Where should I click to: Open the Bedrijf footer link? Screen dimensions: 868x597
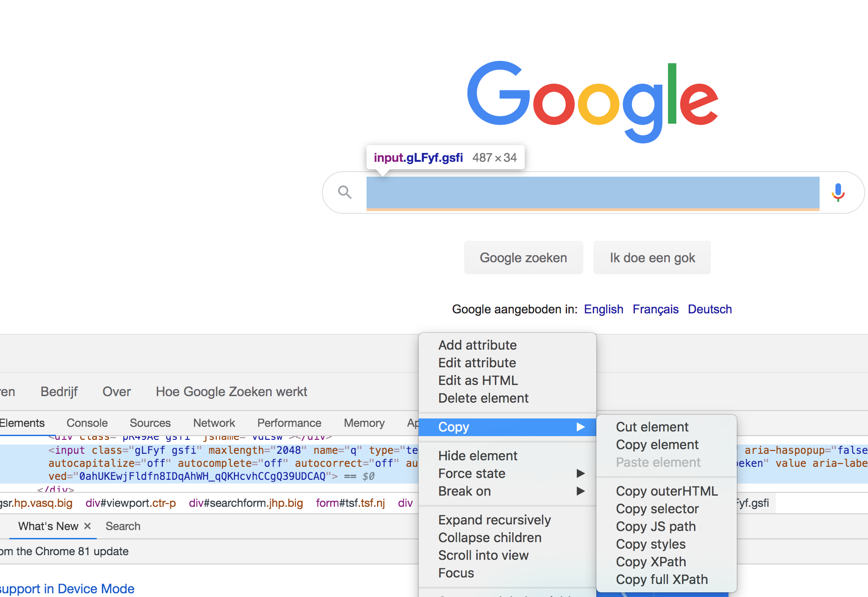[x=59, y=391]
